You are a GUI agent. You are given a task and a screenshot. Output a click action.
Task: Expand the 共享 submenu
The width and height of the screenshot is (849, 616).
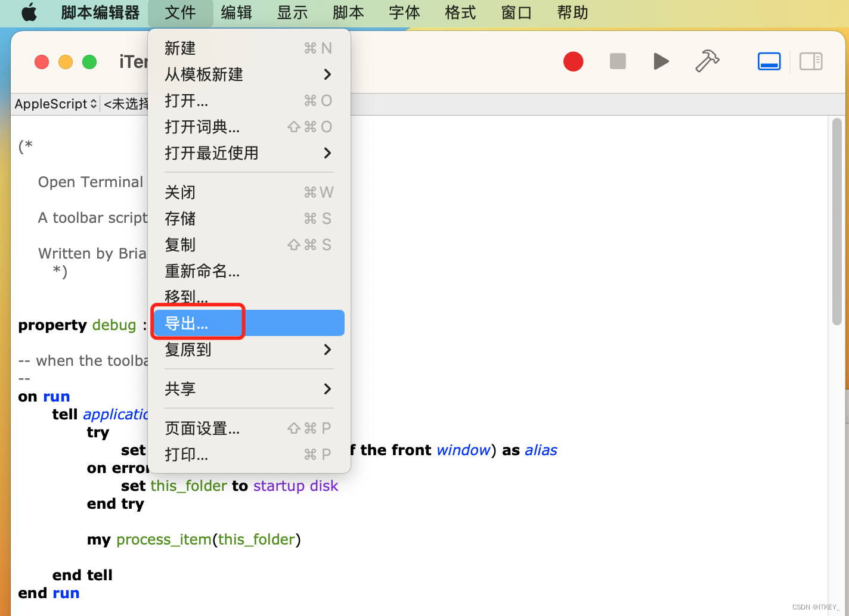point(249,389)
